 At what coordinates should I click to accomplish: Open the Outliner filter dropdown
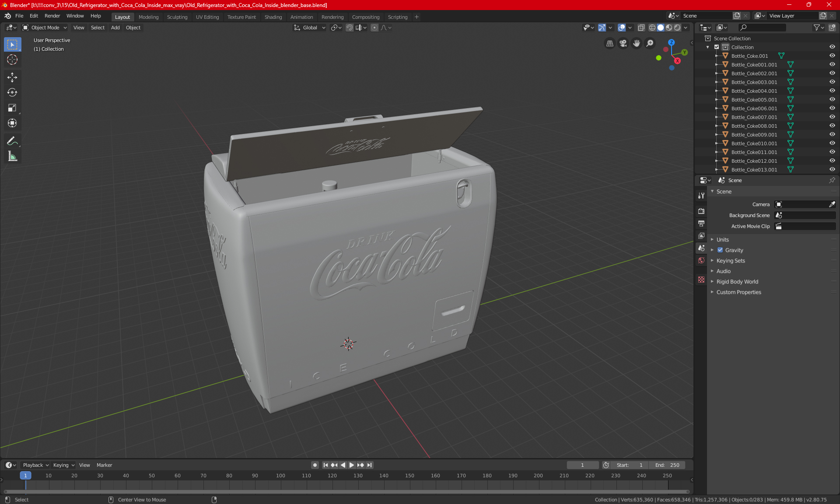point(818,28)
